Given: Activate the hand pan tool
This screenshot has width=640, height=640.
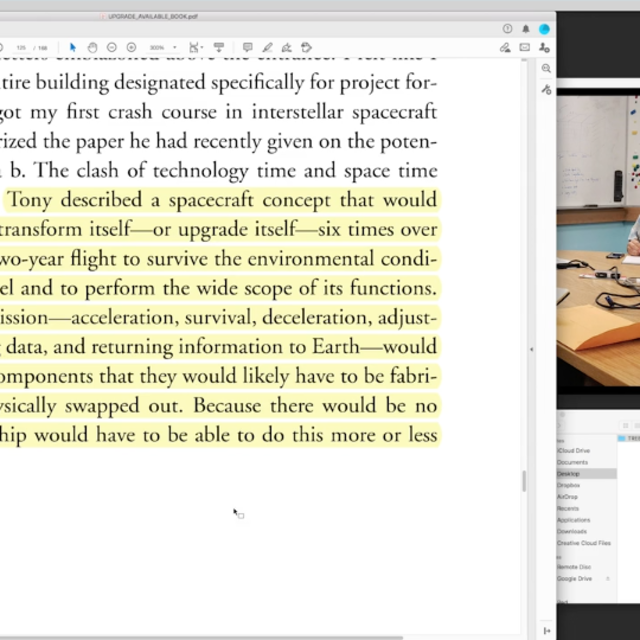Looking at the screenshot, I should click(92, 47).
